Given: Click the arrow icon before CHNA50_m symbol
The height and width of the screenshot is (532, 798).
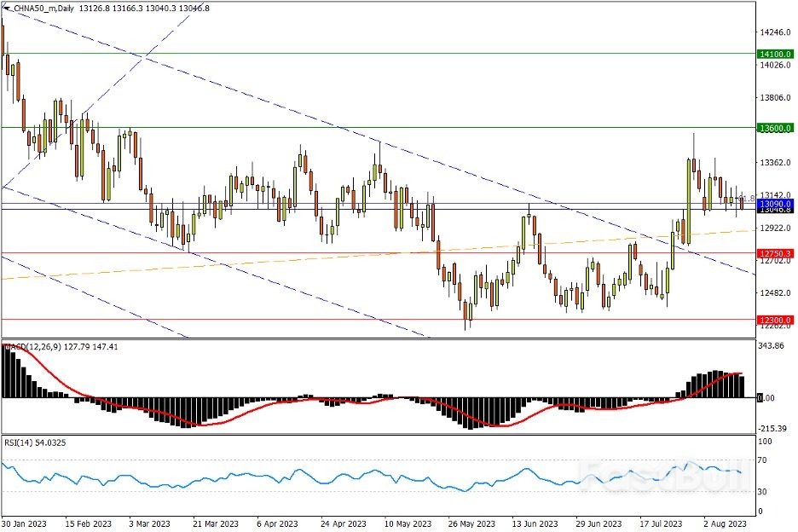Looking at the screenshot, I should pos(8,8).
